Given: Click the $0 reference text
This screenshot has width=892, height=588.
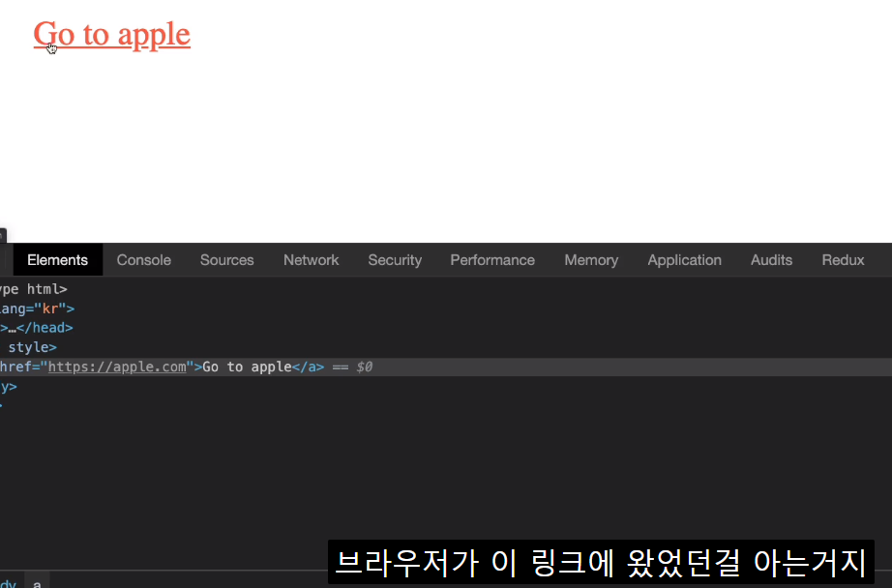Looking at the screenshot, I should coord(365,367).
